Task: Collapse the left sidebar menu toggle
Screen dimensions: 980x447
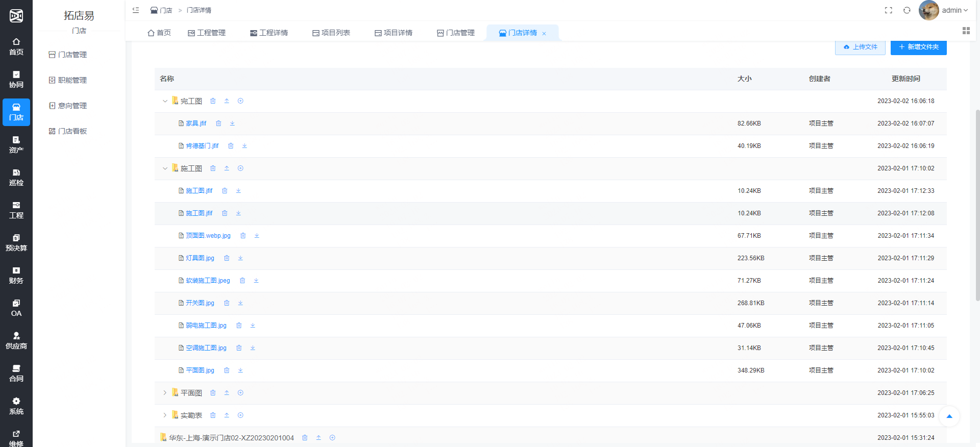Action: pos(136,10)
